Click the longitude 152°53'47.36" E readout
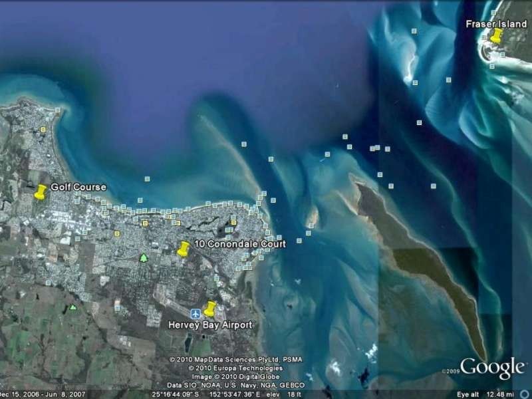The height and width of the screenshot is (399, 532). [235, 394]
